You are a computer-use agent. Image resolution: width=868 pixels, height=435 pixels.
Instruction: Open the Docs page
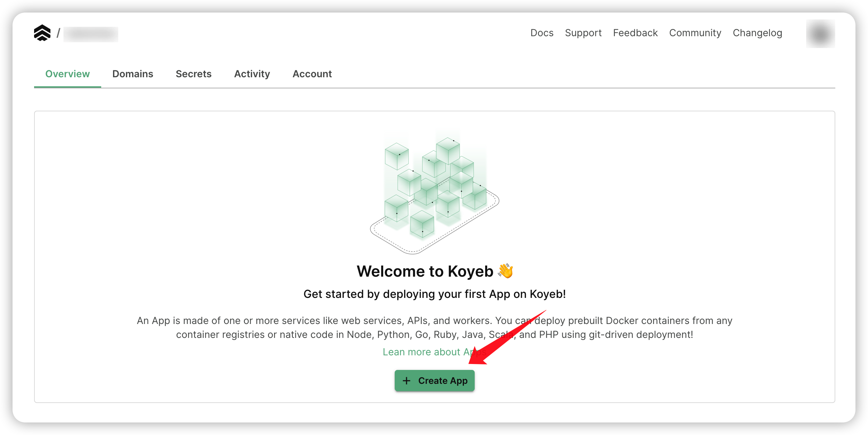point(542,33)
